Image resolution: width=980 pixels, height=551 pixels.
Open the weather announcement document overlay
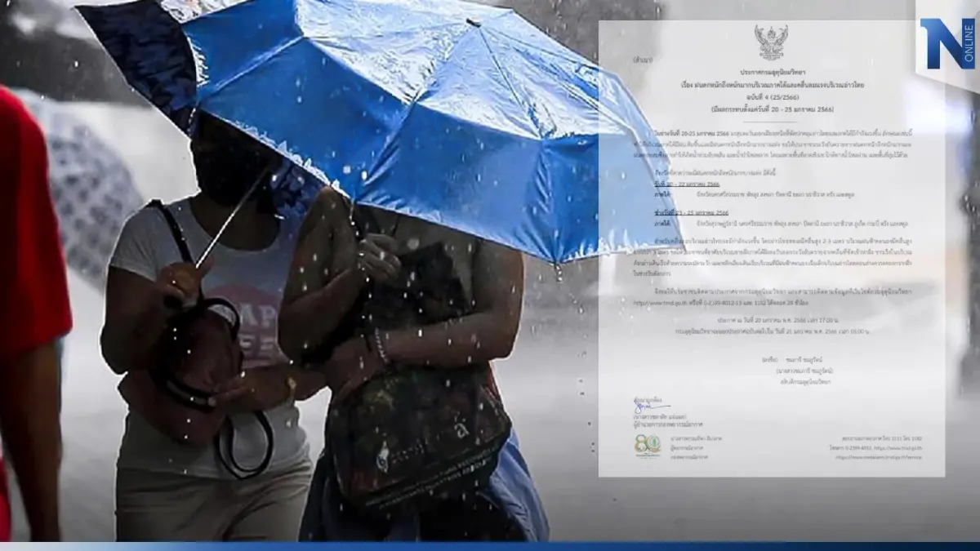click(x=771, y=248)
